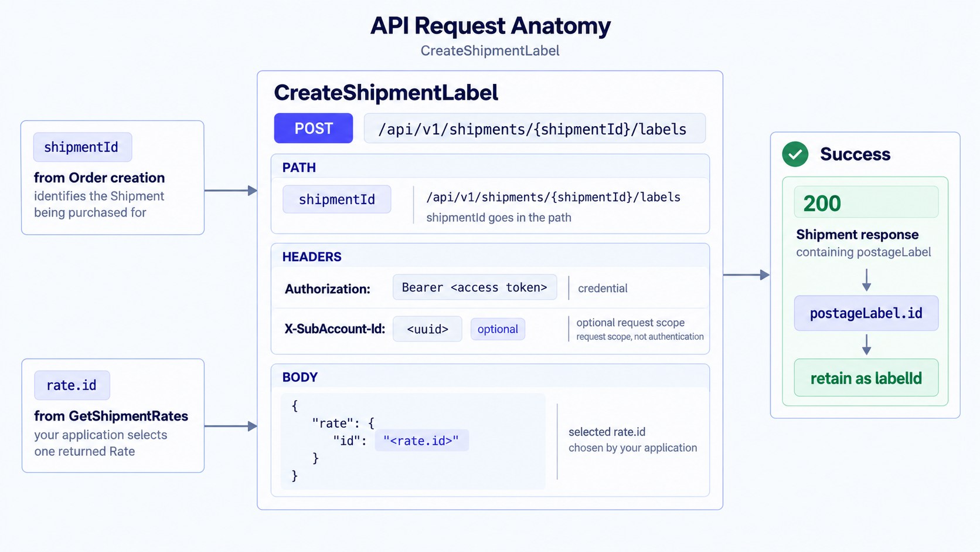Click the bold CreateShipmentLabel heading above the POST badge

click(386, 93)
